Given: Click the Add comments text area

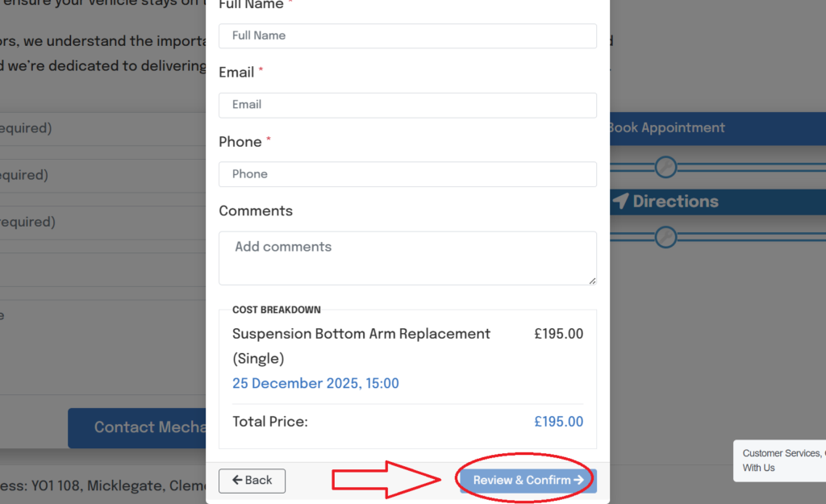Looking at the screenshot, I should tap(407, 258).
